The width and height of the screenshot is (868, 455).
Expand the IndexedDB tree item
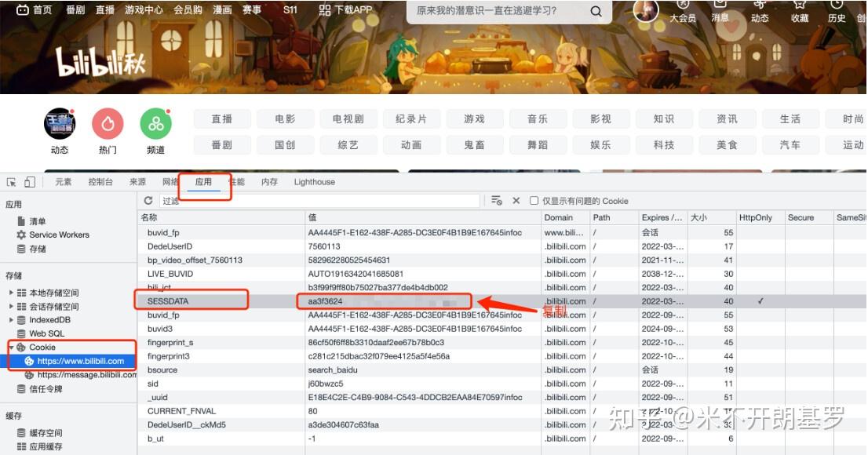(x=12, y=320)
